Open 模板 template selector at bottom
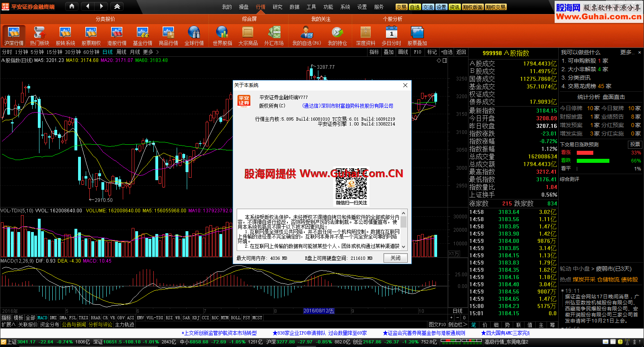This screenshot has width=644, height=347. coord(19,318)
